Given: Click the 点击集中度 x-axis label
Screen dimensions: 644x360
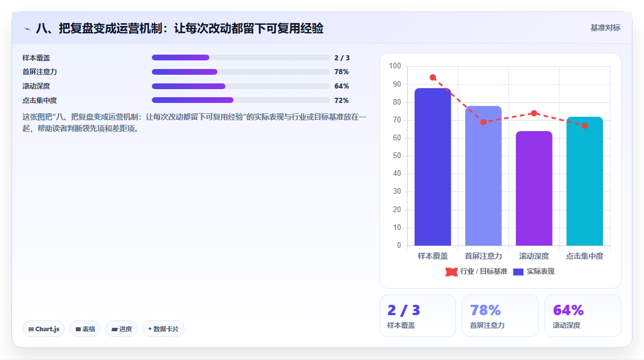Looking at the screenshot, I should click(x=584, y=256).
